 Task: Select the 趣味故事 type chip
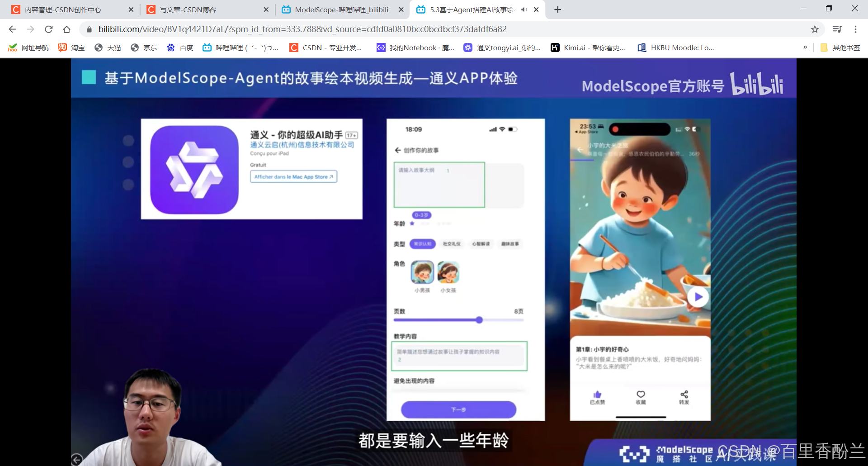tap(510, 244)
